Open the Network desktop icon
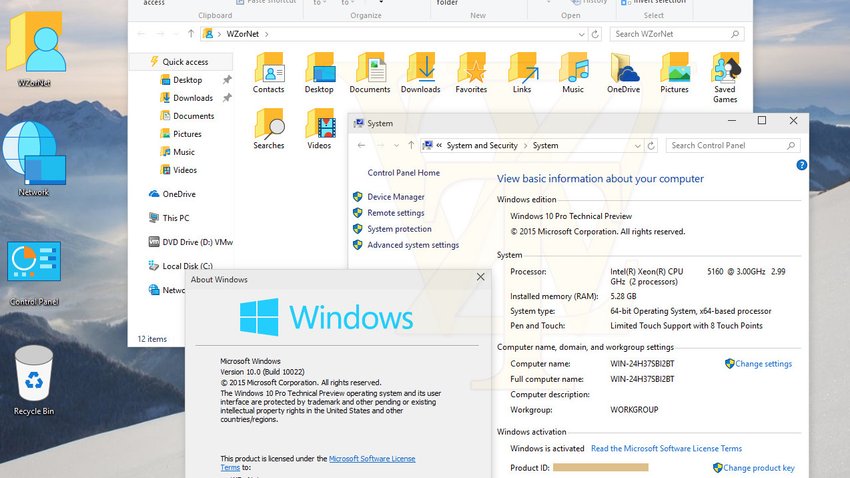 pos(34,158)
